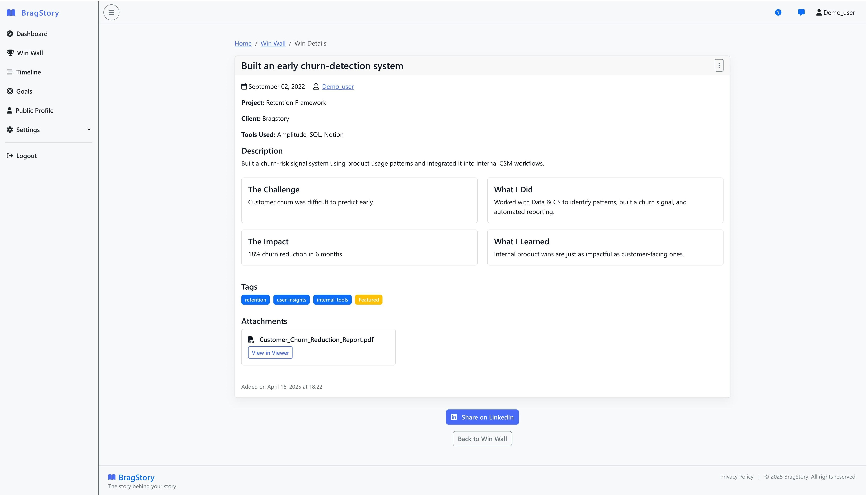The height and width of the screenshot is (495, 868).
Task: Click Win Details breadcrumb text
Action: pos(310,43)
